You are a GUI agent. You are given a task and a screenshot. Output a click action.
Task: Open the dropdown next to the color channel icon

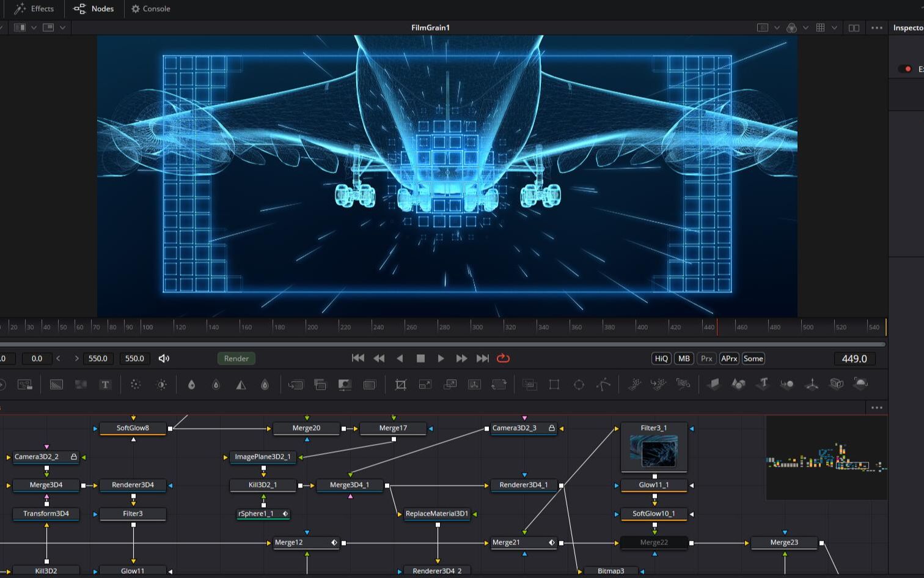pyautogui.click(x=805, y=28)
